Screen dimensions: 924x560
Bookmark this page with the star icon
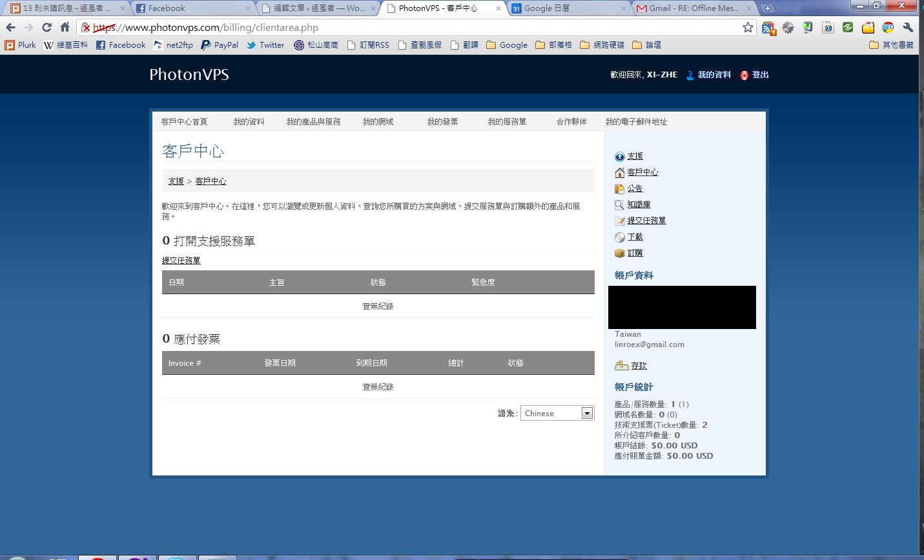(748, 27)
